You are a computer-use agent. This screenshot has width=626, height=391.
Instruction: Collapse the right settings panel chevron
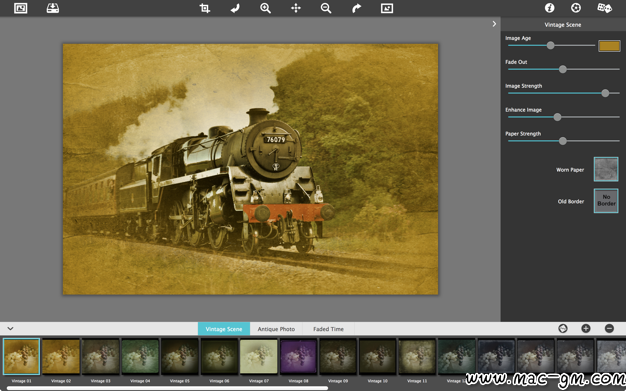pyautogui.click(x=494, y=24)
